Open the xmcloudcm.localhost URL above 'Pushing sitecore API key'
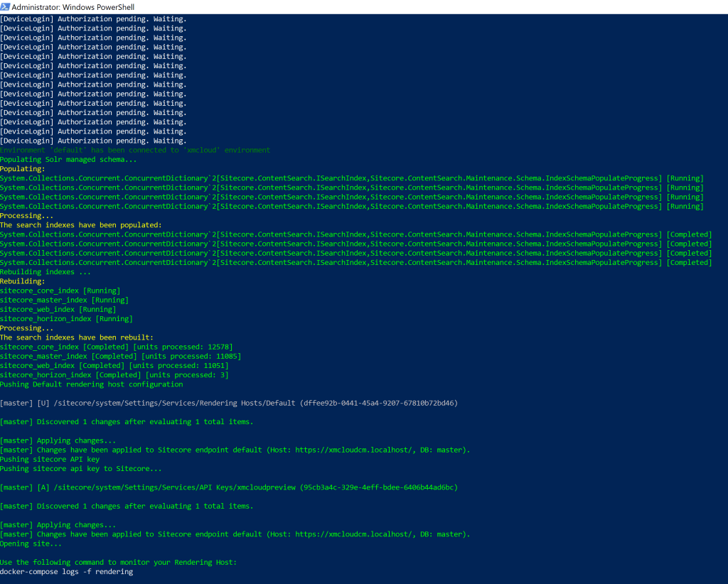The width and height of the screenshot is (728, 584). pos(349,450)
